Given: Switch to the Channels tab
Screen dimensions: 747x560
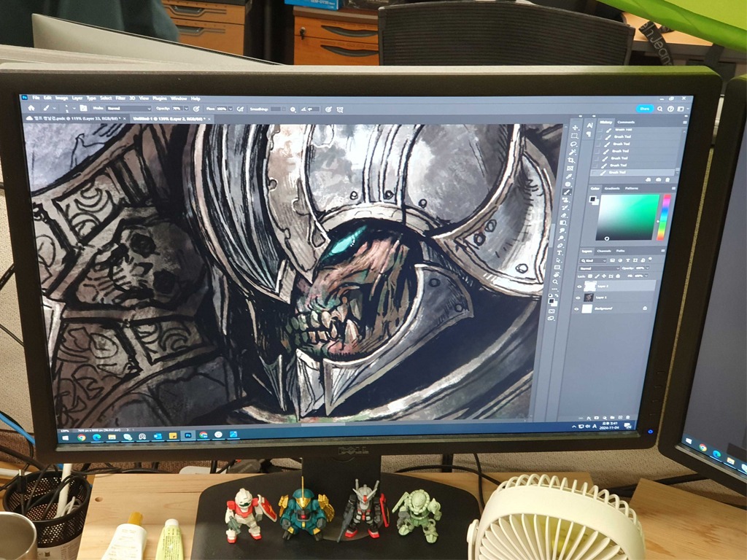Looking at the screenshot, I should tap(605, 251).
